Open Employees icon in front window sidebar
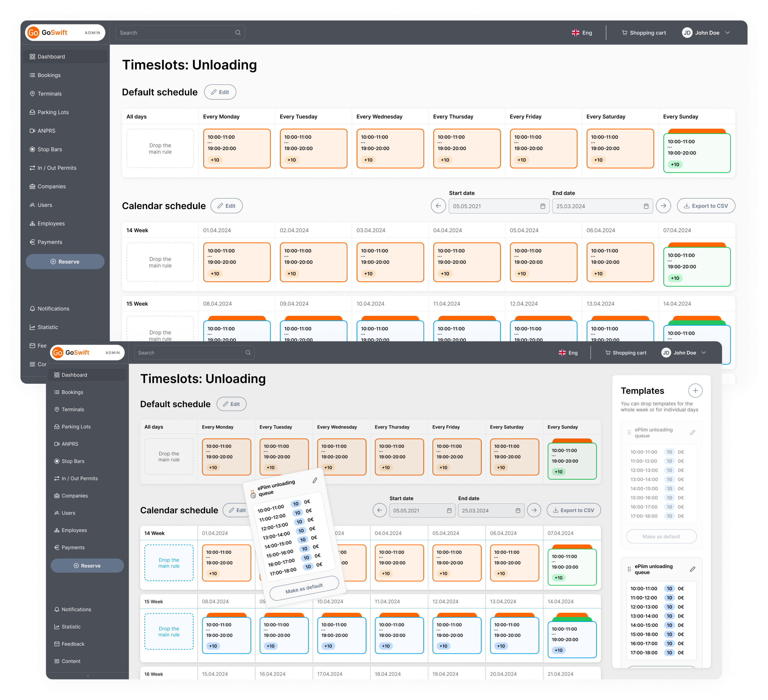 click(x=57, y=530)
